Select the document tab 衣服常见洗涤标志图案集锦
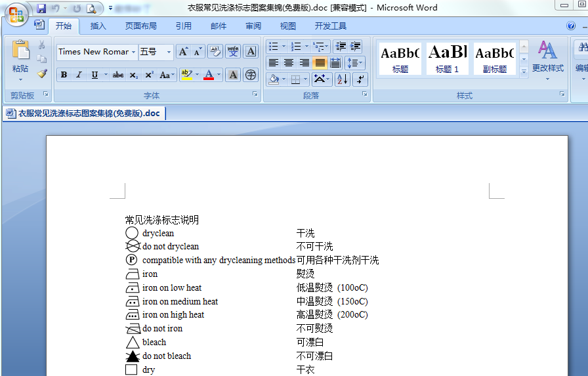This screenshot has height=376, width=588. coord(84,114)
